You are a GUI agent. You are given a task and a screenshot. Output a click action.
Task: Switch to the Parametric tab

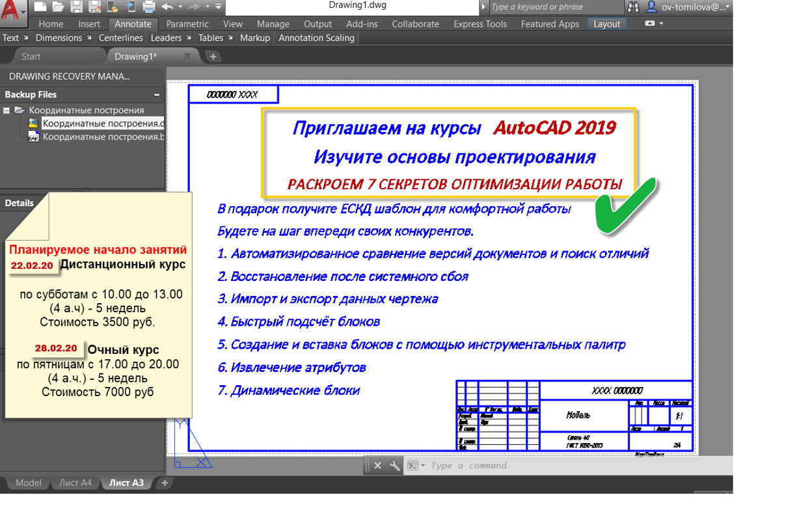click(187, 24)
